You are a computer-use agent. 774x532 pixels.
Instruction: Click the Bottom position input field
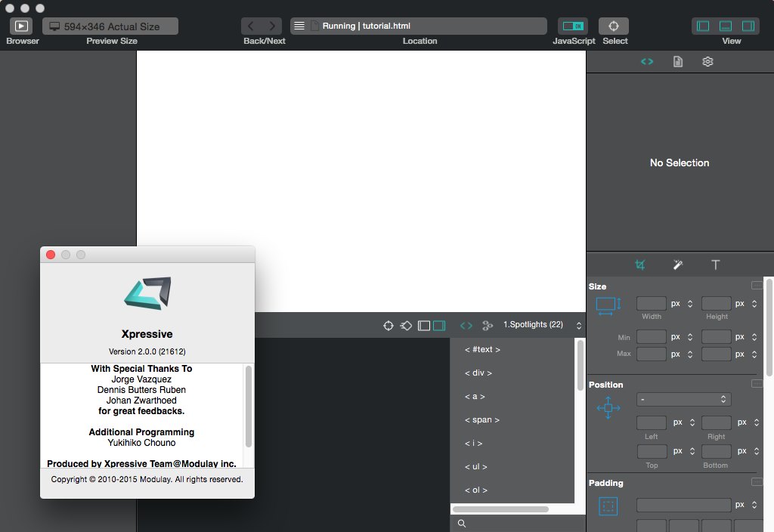(x=717, y=451)
